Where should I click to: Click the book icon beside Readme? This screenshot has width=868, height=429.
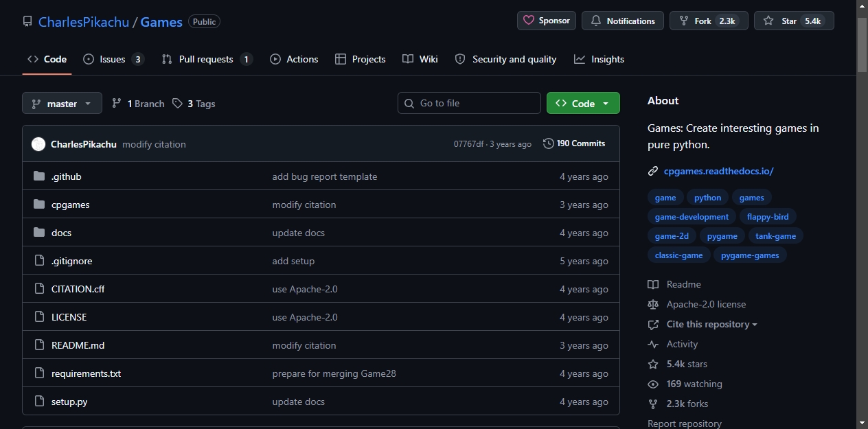(x=653, y=284)
